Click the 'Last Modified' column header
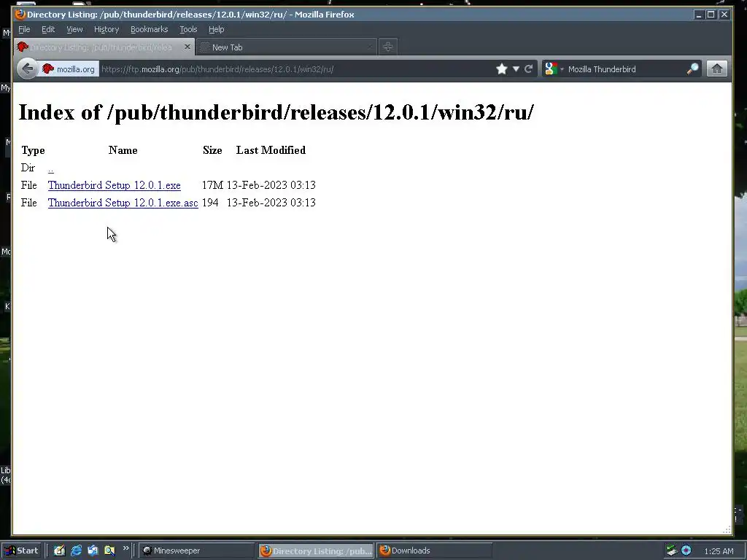Viewport: 747px width, 560px height. click(271, 150)
